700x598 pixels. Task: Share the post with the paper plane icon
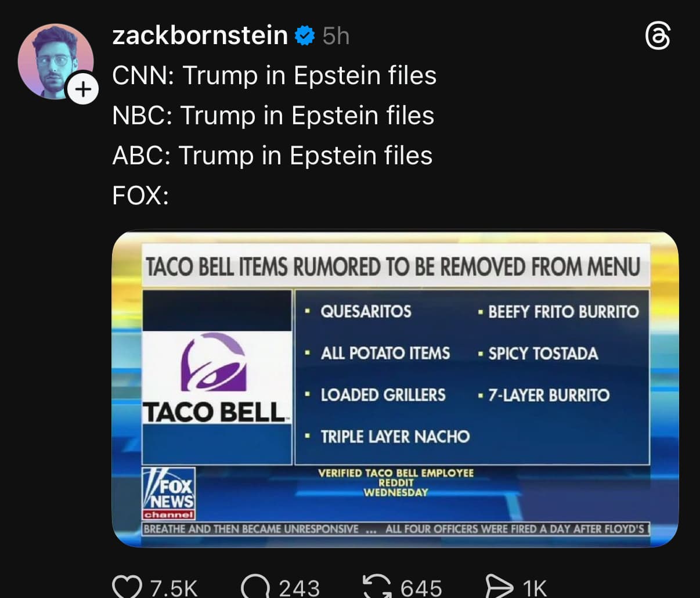(498, 586)
